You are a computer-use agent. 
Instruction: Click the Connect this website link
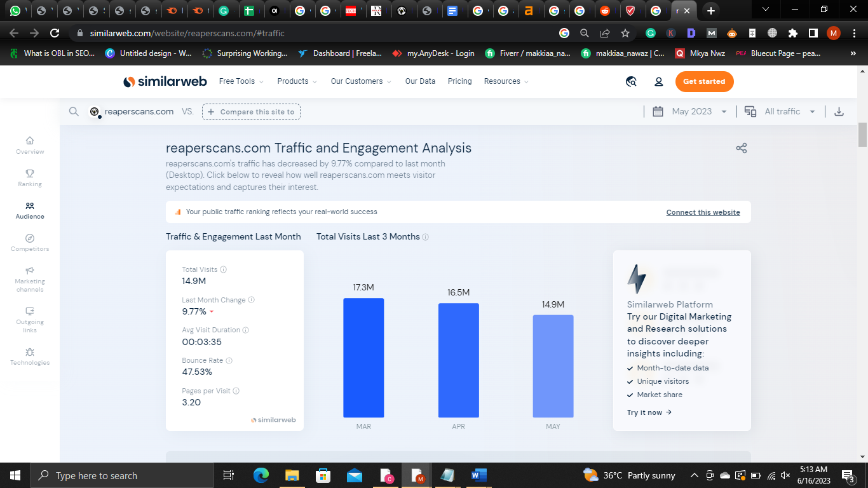point(703,212)
